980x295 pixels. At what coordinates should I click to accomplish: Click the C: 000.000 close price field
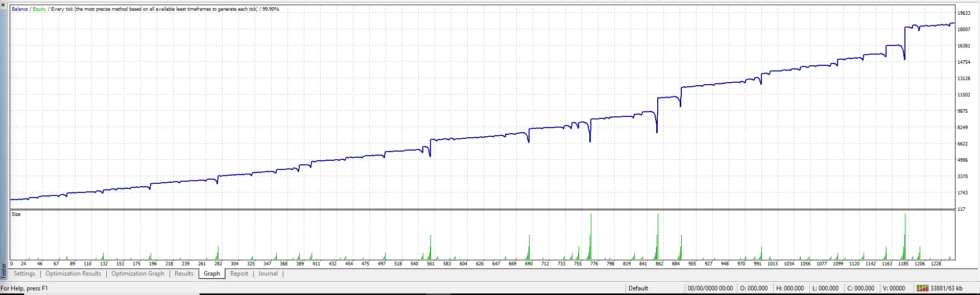pyautogui.click(x=861, y=288)
